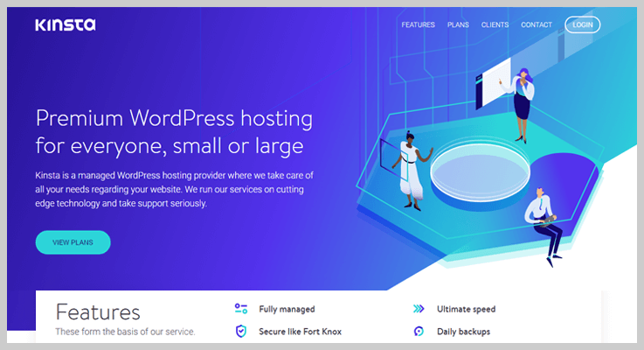Click the 'Fully managed' feature text

[x=287, y=309]
